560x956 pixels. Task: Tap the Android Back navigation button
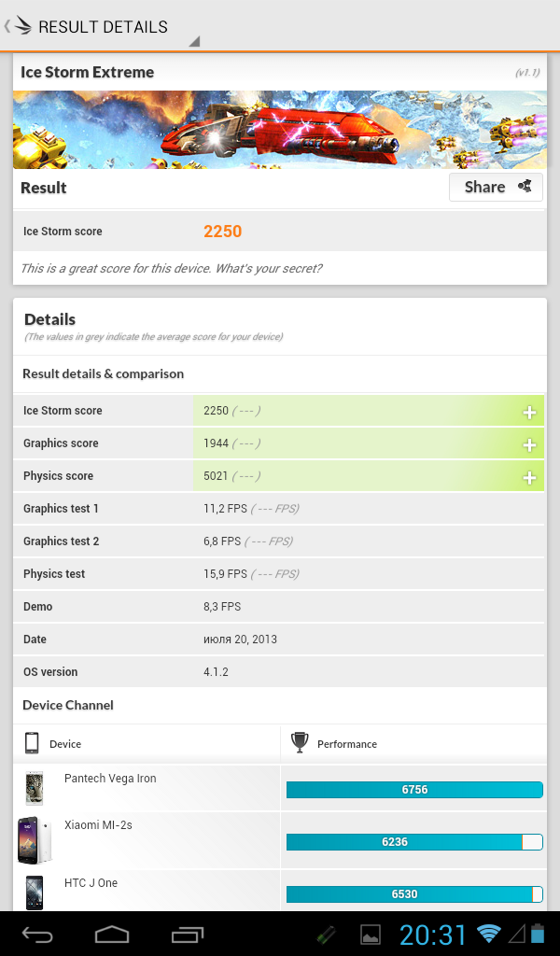tap(37, 934)
